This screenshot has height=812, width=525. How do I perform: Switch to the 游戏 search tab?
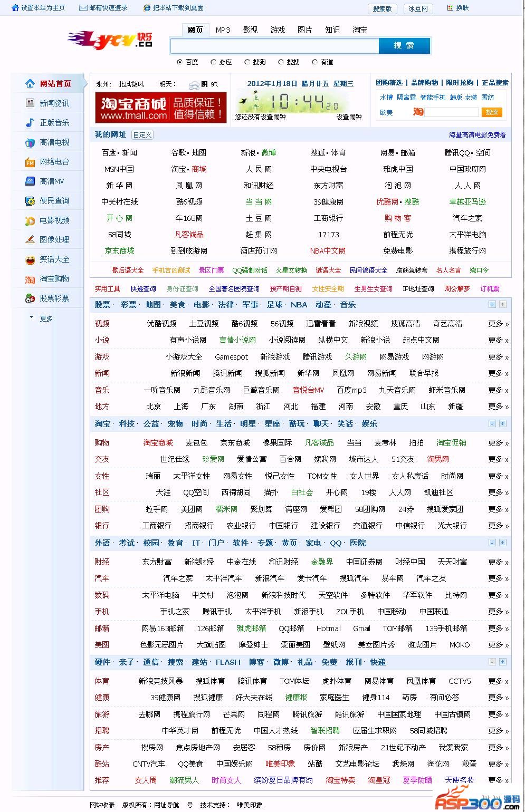[x=278, y=30]
